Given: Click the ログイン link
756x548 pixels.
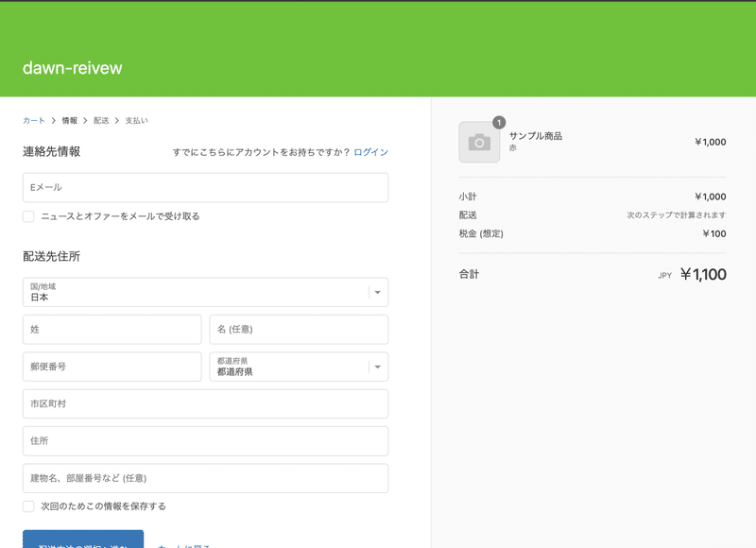Looking at the screenshot, I should (x=370, y=152).
